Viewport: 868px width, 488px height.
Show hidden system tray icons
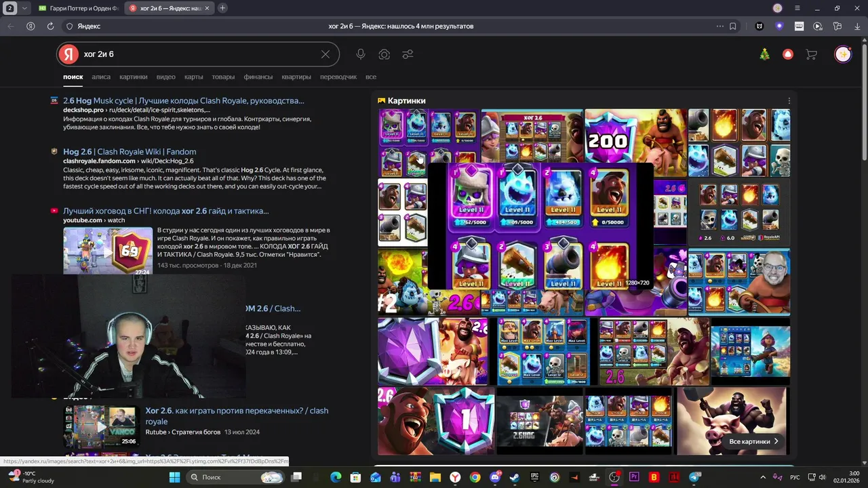point(763,477)
